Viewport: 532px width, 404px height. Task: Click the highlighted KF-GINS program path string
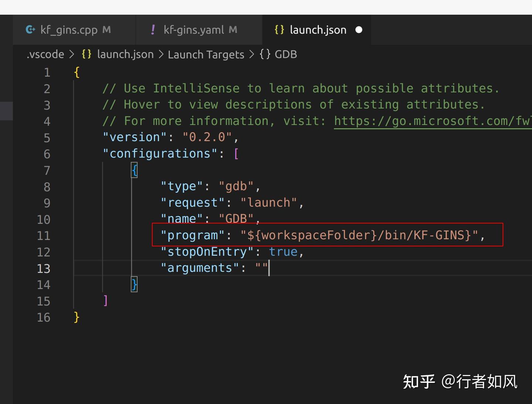click(360, 235)
